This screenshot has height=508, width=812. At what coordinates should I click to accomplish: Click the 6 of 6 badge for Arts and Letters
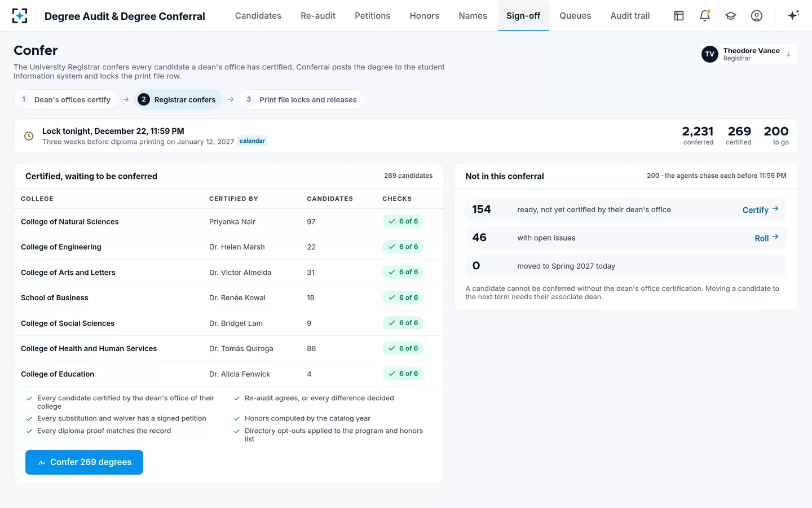pyautogui.click(x=403, y=272)
